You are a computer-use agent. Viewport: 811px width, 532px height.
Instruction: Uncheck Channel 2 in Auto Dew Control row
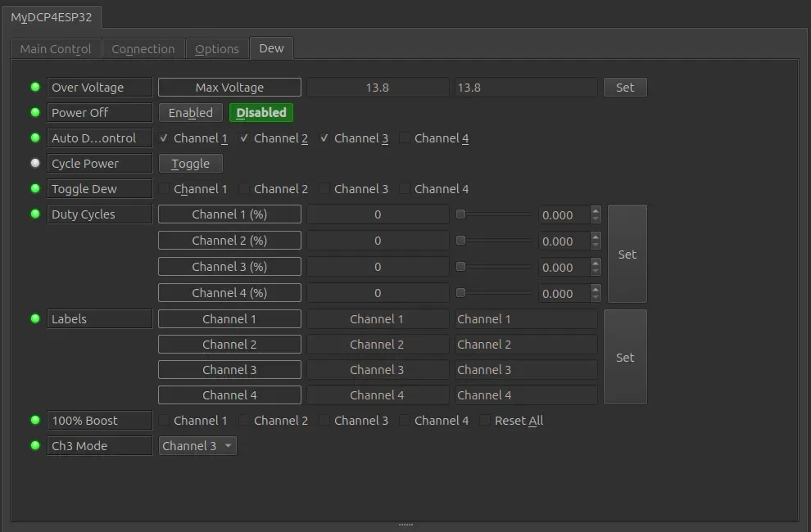[243, 138]
